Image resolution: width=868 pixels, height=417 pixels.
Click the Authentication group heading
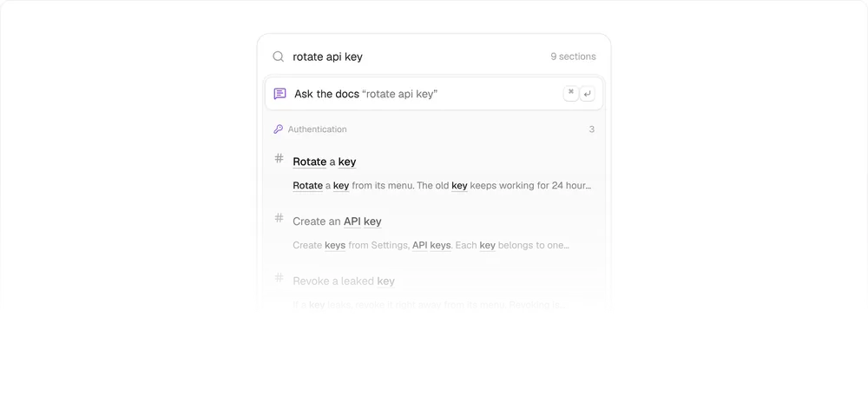click(317, 129)
